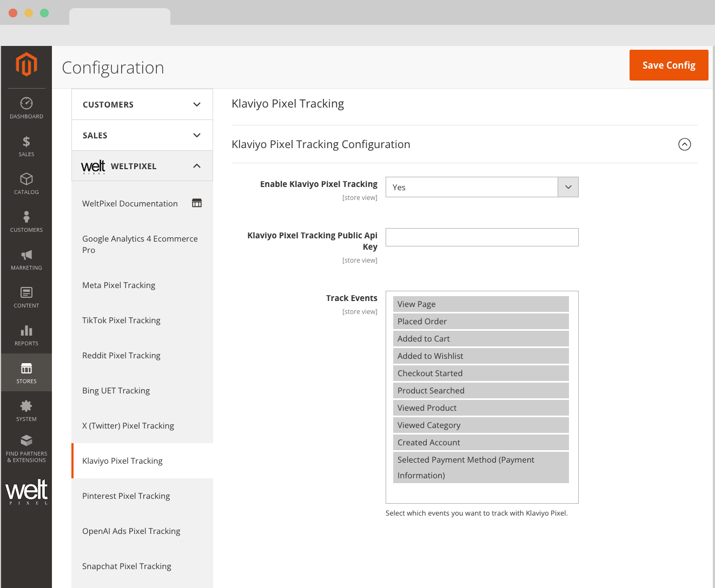This screenshot has width=715, height=588.
Task: Open the Catalog box icon
Action: 27,179
